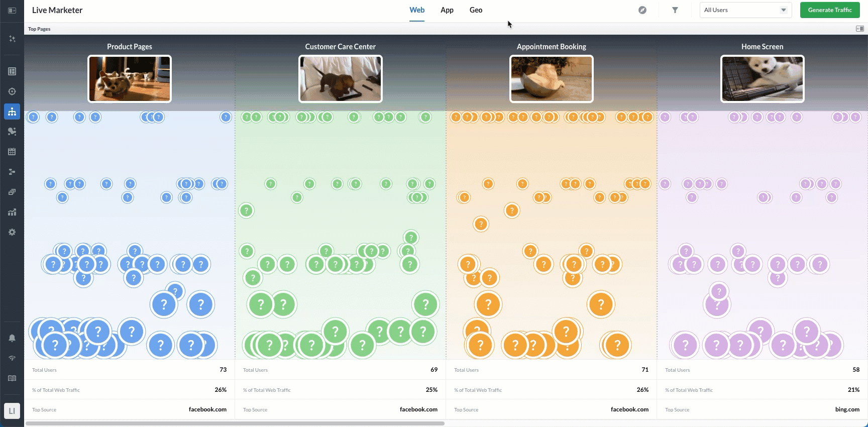This screenshot has height=427, width=868.
Task: Switch to the Geo tab
Action: pyautogui.click(x=476, y=10)
